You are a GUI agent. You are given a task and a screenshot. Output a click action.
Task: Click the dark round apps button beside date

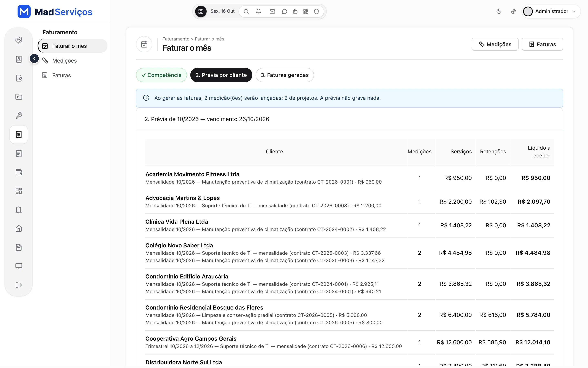(x=201, y=11)
